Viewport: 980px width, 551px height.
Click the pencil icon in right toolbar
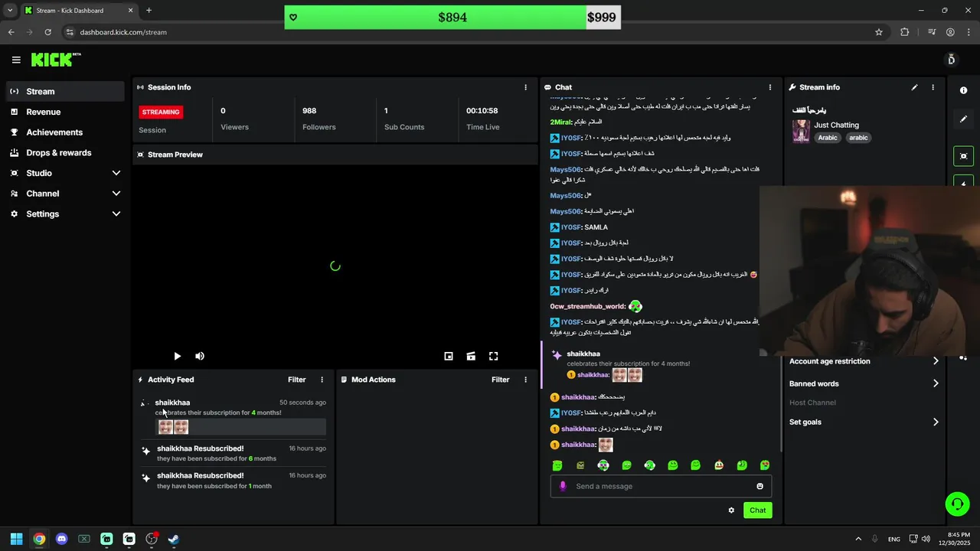963,119
